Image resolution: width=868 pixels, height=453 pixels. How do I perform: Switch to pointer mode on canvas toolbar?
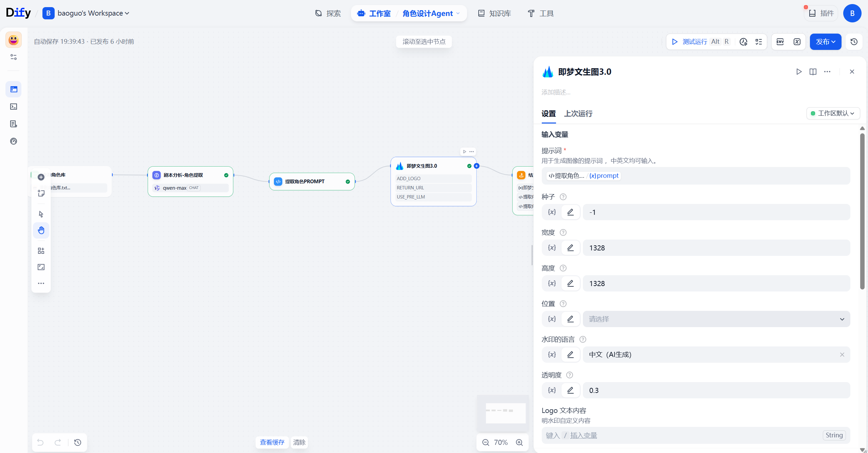[41, 214]
